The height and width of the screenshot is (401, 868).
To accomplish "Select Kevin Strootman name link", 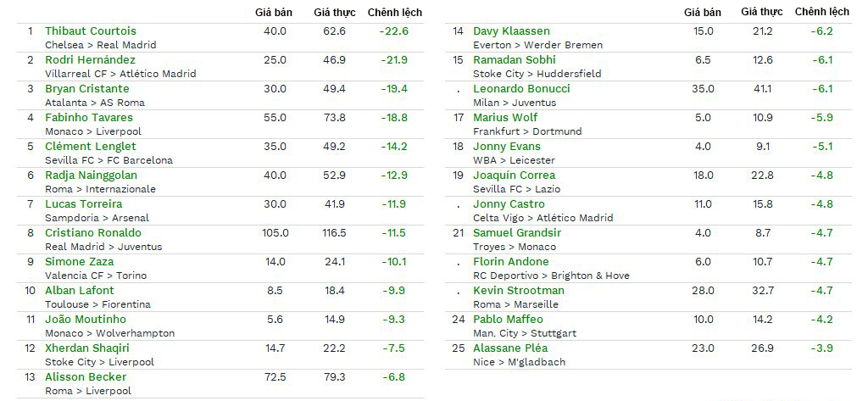I will point(519,290).
